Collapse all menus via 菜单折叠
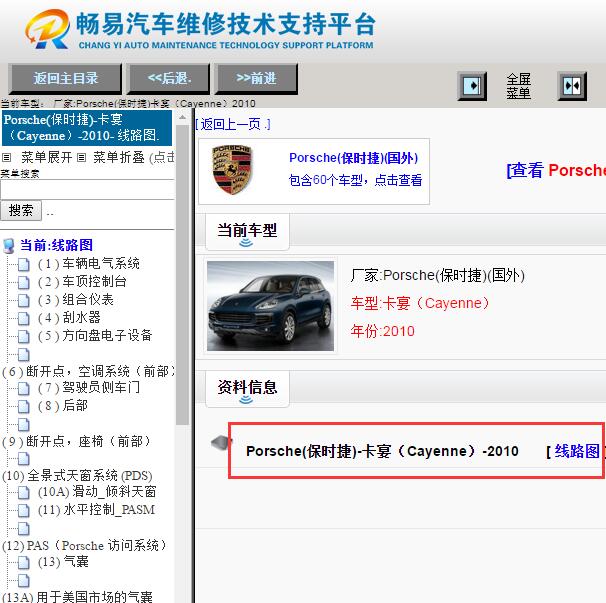606x603 pixels. point(119,157)
